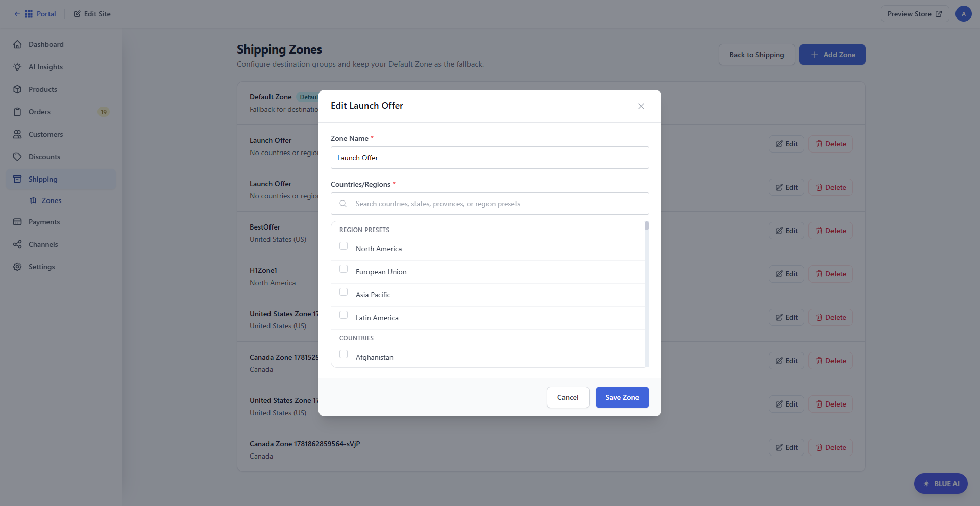980x506 pixels.
Task: Click the plus icon on Add Zone
Action: click(x=815, y=55)
